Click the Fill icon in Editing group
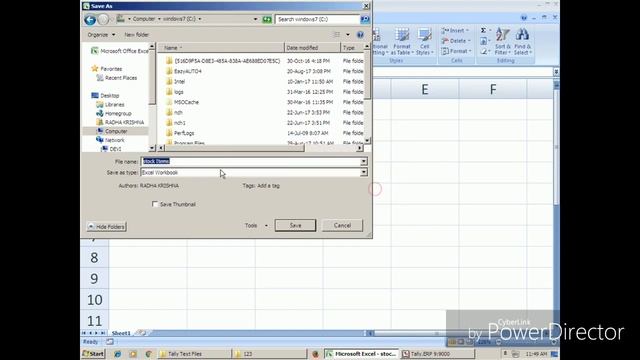This screenshot has height=360, width=640. pos(484,41)
